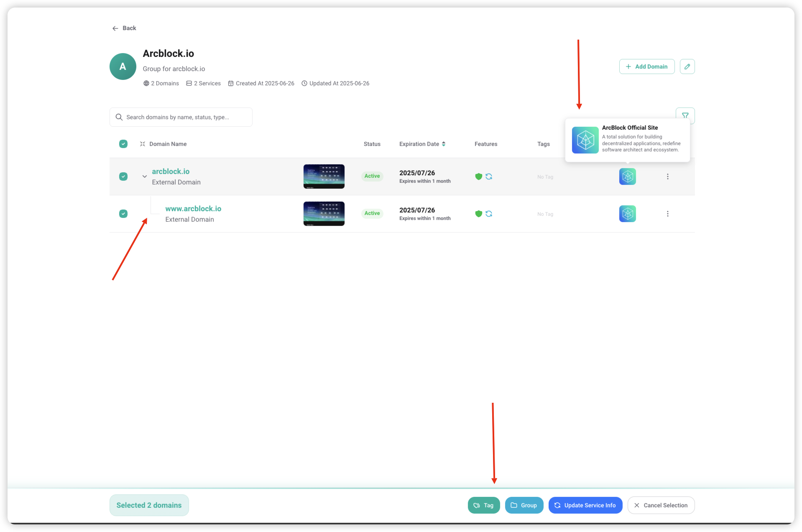Open the www.arcblock.io domain link
The width and height of the screenshot is (802, 532).
click(x=193, y=209)
